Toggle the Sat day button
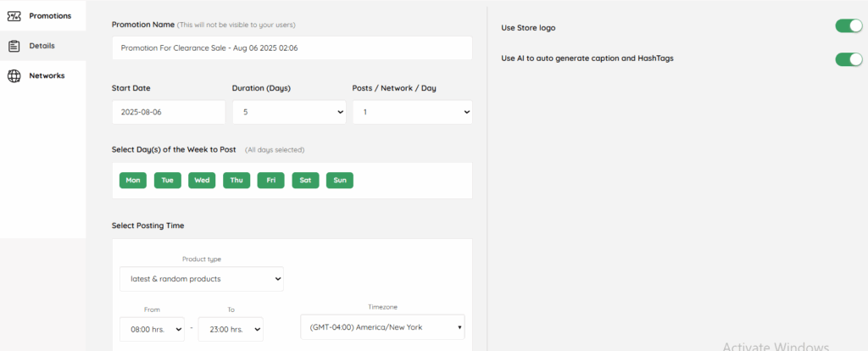The height and width of the screenshot is (351, 868). coord(305,181)
